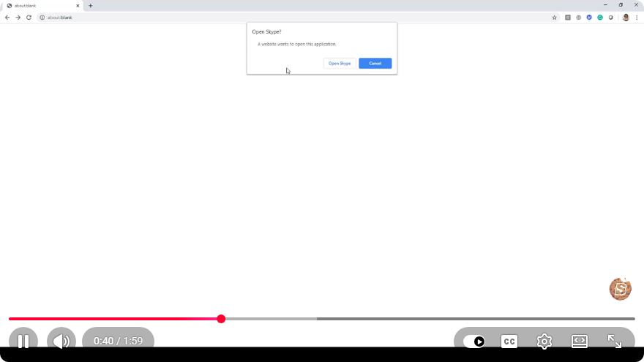Restore down the browser window
Screen dimensions: 644x362
point(621,4)
